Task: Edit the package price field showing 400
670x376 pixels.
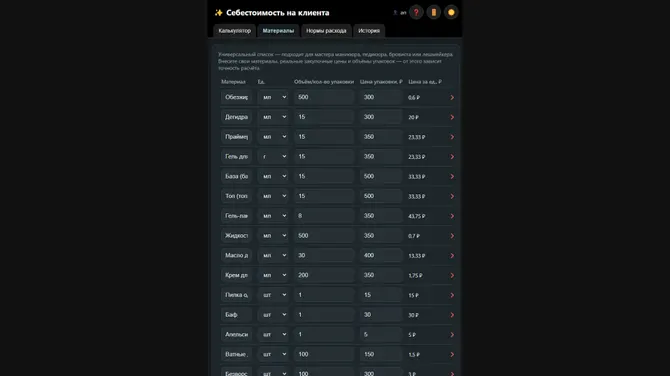Action: 381,256
